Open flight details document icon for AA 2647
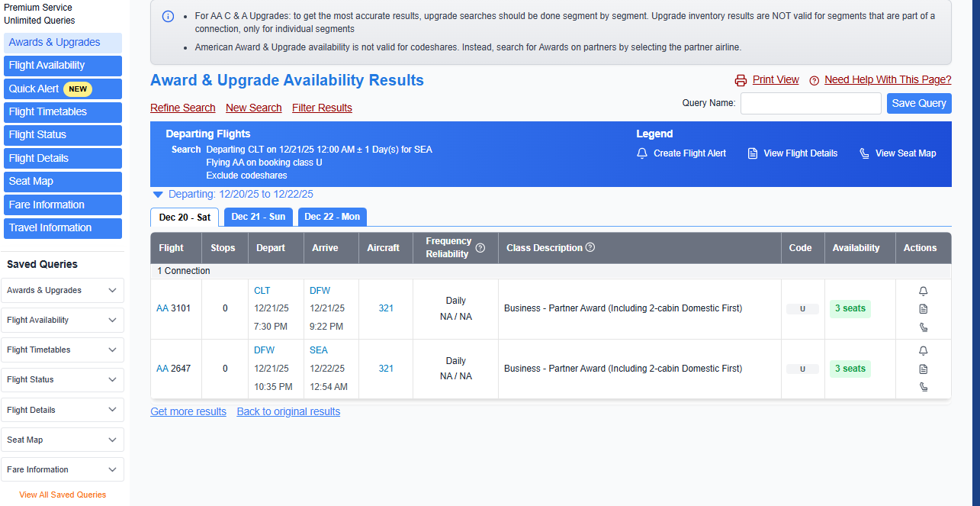980x506 pixels. pyautogui.click(x=923, y=369)
